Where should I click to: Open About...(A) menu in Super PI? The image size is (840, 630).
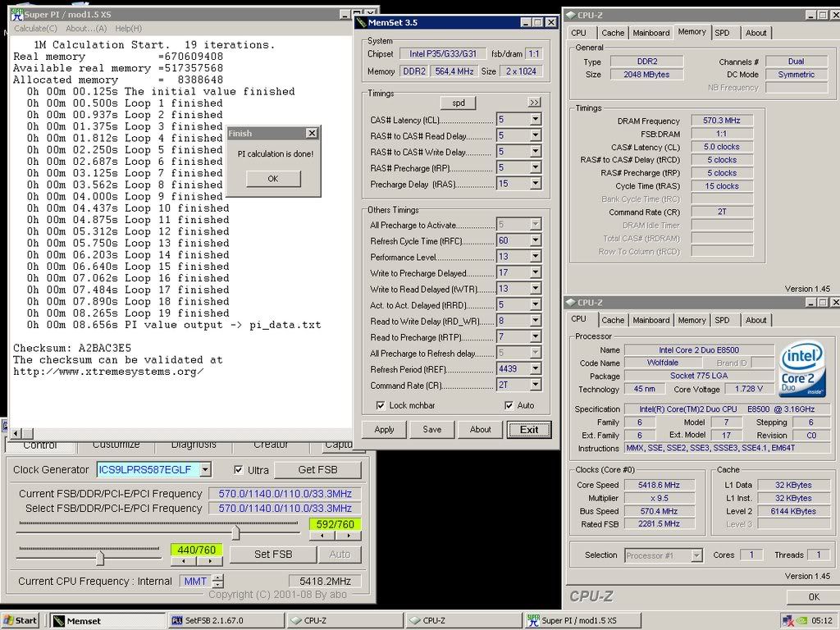[86, 29]
